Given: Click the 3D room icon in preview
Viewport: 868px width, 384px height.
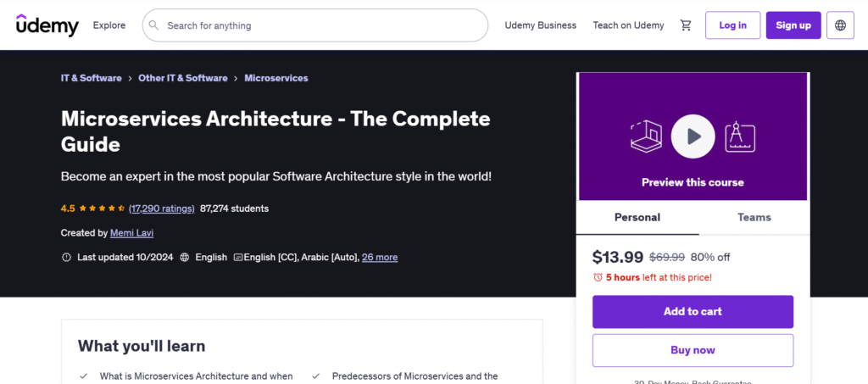Looking at the screenshot, I should coord(646,136).
